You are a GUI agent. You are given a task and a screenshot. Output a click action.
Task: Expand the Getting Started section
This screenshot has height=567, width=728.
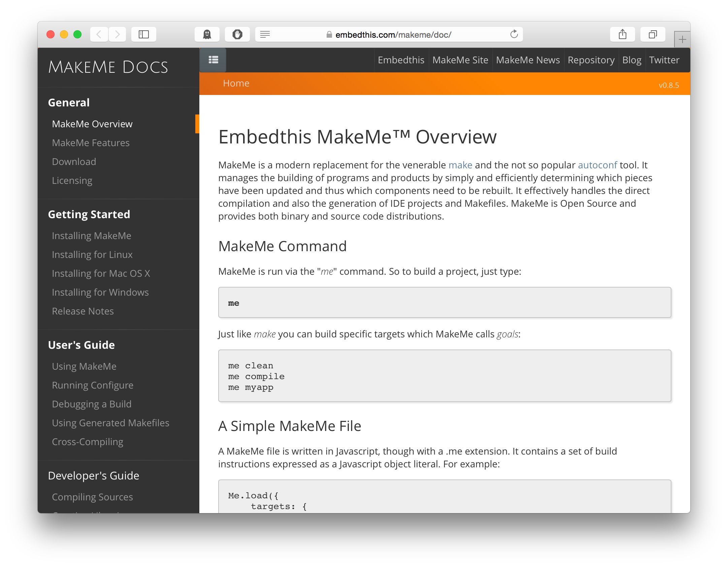tap(89, 214)
